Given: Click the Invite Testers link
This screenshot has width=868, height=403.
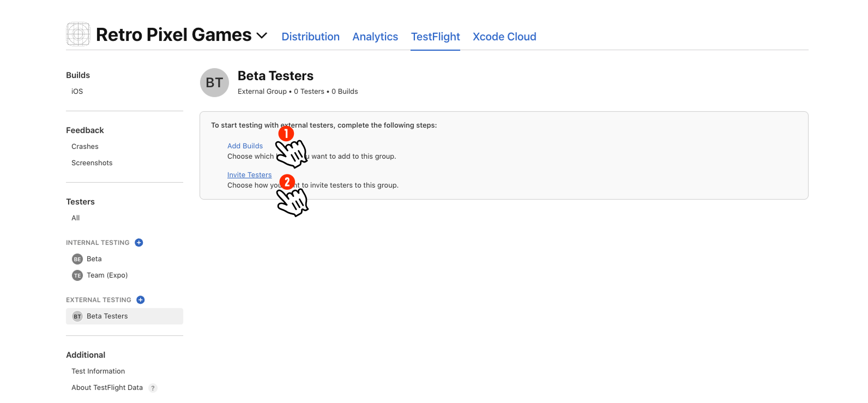Looking at the screenshot, I should click(249, 175).
